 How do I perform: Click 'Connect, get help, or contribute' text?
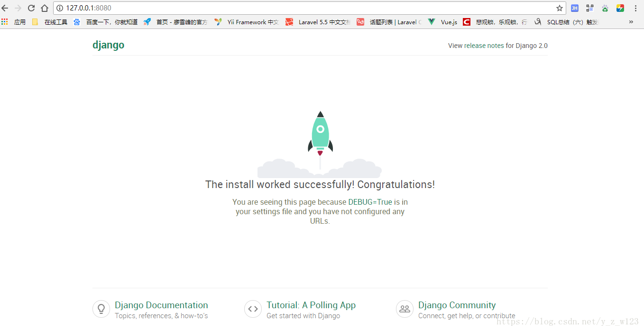click(467, 316)
